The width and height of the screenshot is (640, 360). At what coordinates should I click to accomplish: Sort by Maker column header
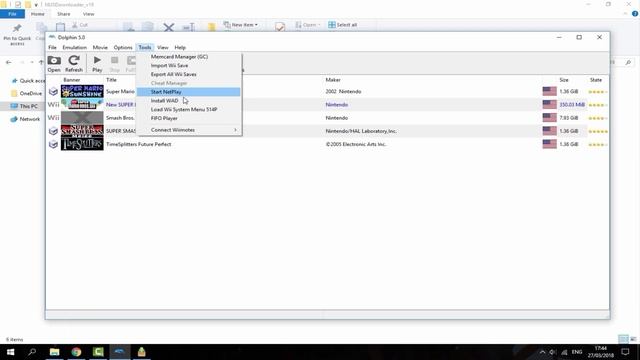[333, 80]
